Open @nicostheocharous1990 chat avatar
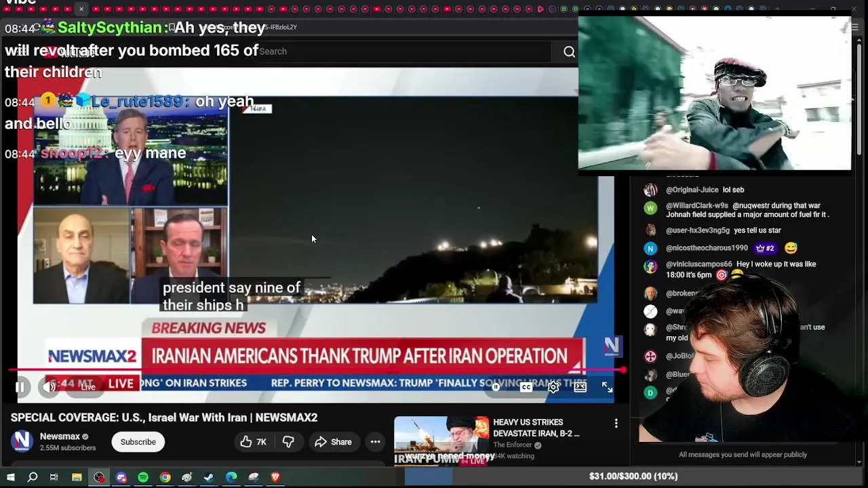This screenshot has width=868, height=488. (x=650, y=248)
